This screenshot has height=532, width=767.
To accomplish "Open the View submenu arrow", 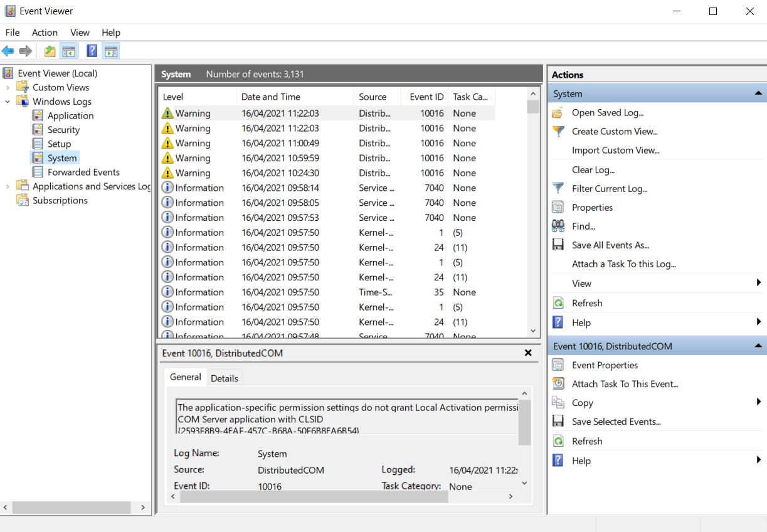I will click(x=759, y=283).
